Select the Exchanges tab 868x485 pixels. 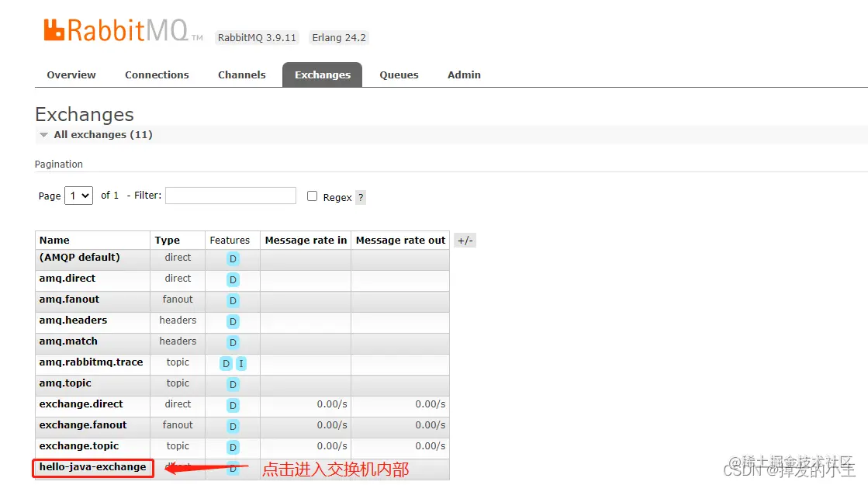click(322, 74)
